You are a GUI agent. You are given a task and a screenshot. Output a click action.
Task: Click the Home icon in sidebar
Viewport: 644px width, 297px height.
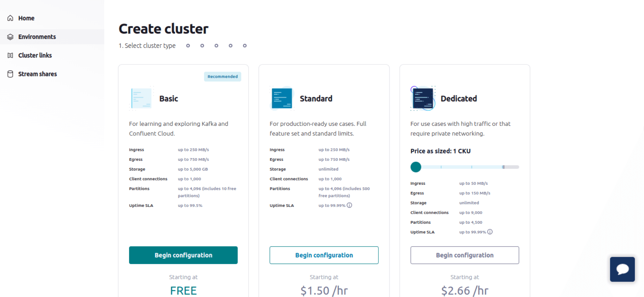[10, 18]
